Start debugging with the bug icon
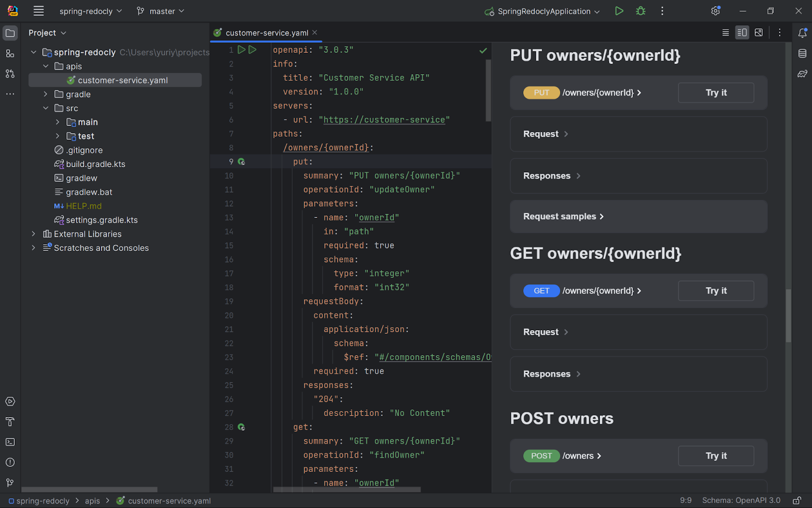 coord(640,11)
